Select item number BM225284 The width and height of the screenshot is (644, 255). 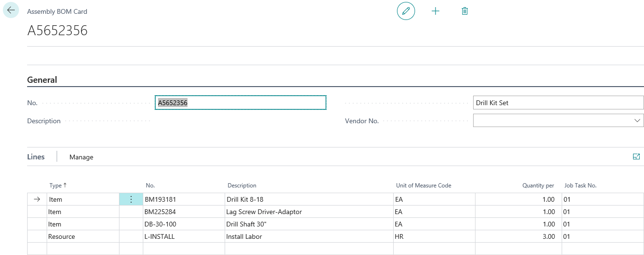coord(160,212)
